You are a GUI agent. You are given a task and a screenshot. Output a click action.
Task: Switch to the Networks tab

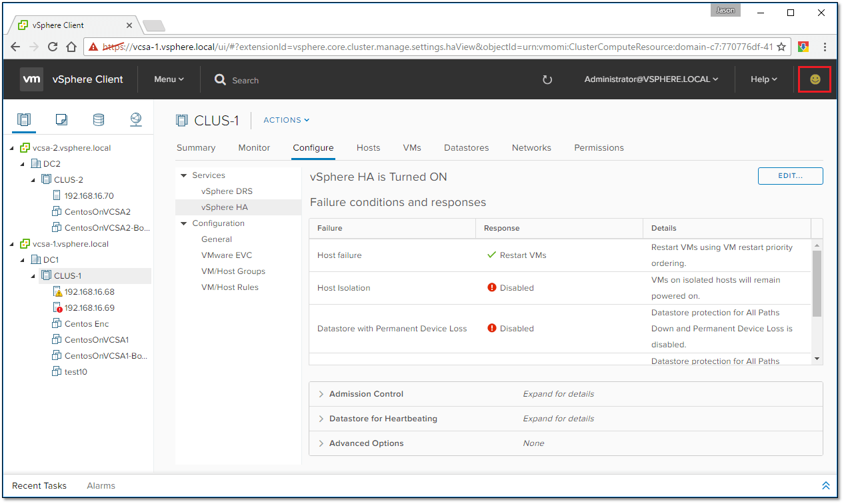click(531, 148)
